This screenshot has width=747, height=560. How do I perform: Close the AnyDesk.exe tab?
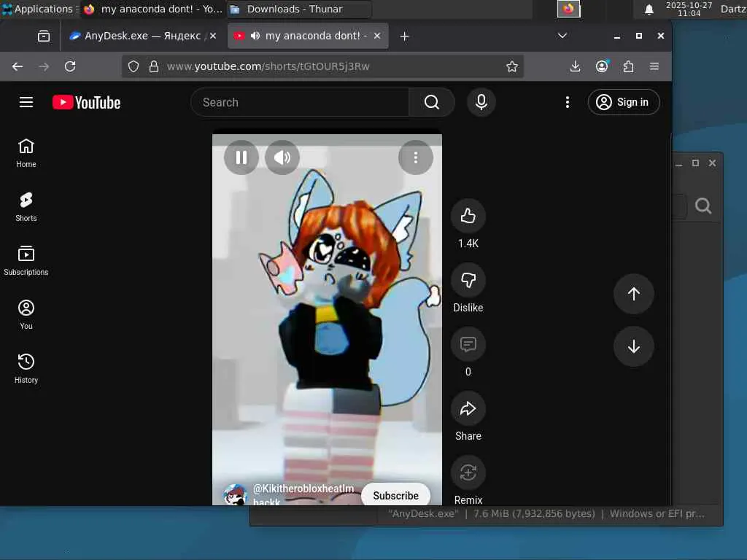[213, 36]
